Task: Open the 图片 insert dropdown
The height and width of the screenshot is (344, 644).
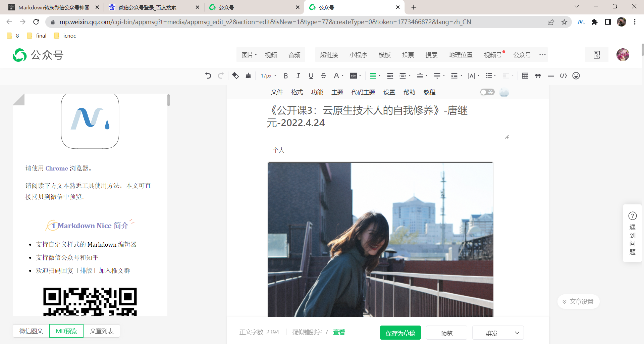Action: click(249, 55)
